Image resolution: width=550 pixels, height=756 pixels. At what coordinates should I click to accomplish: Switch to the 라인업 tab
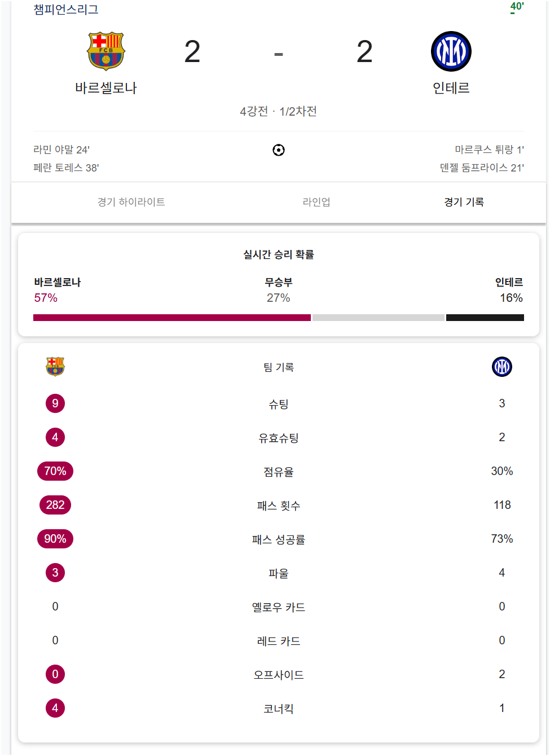(x=316, y=202)
